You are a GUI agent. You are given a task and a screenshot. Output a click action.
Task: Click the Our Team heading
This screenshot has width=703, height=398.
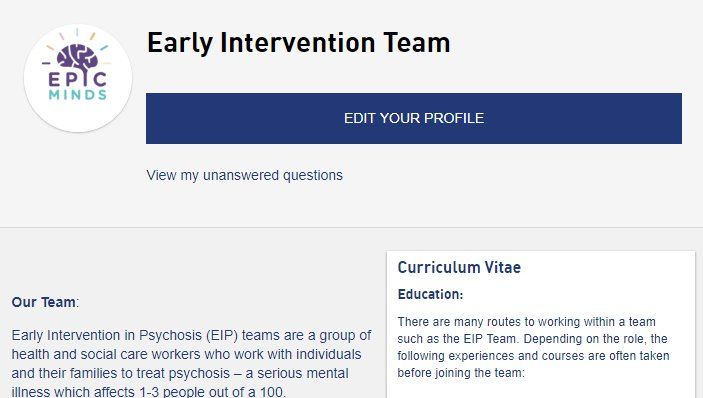click(45, 302)
